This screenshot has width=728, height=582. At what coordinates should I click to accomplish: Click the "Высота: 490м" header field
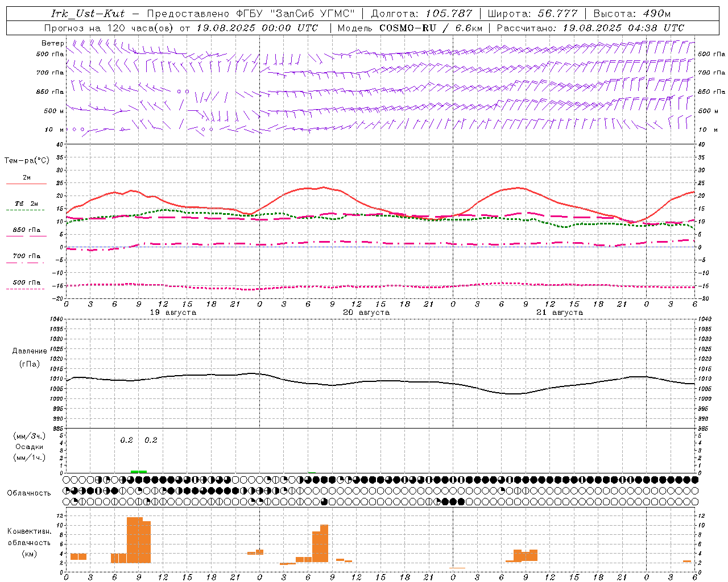coord(632,14)
